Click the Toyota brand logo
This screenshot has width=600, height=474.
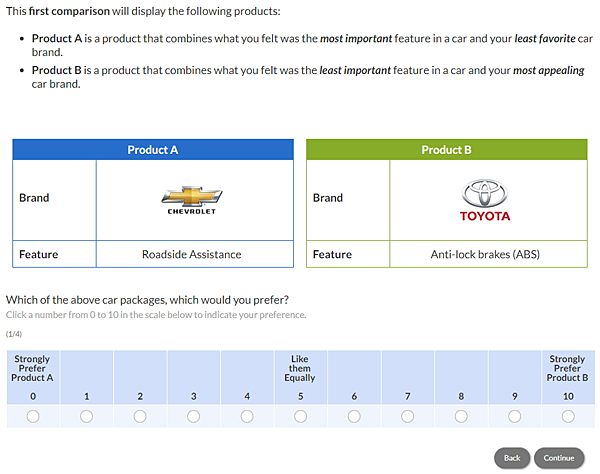pyautogui.click(x=485, y=200)
